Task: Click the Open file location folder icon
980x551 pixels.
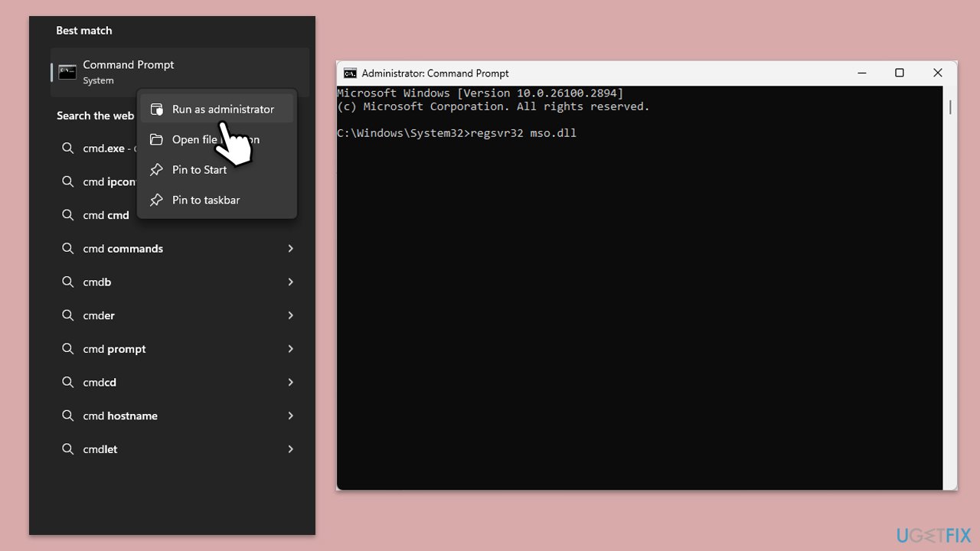Action: (x=156, y=139)
